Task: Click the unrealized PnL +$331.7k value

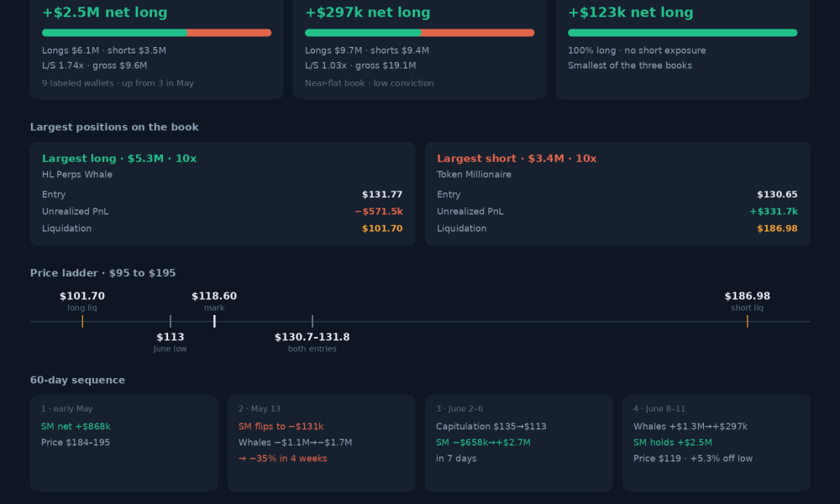Action: pos(774,212)
